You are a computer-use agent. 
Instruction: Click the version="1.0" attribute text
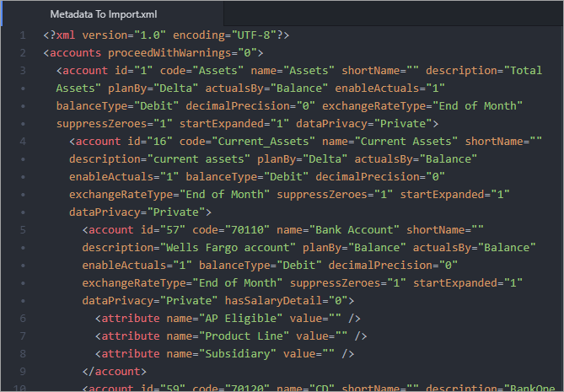pos(124,35)
